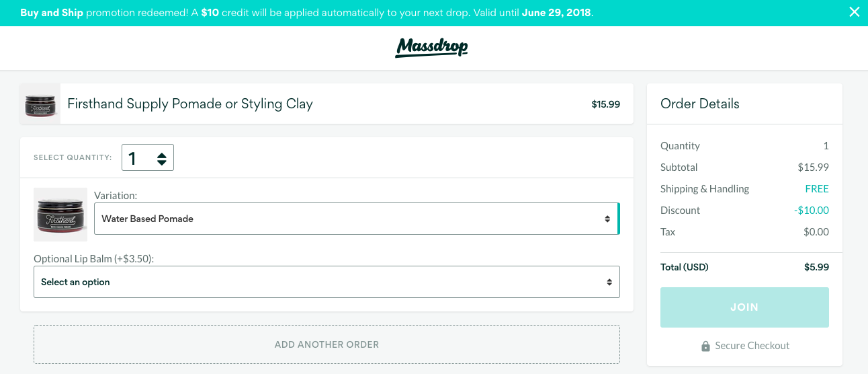Click the lock icon beside Secure Checkout
This screenshot has width=868, height=374.
[x=705, y=346]
